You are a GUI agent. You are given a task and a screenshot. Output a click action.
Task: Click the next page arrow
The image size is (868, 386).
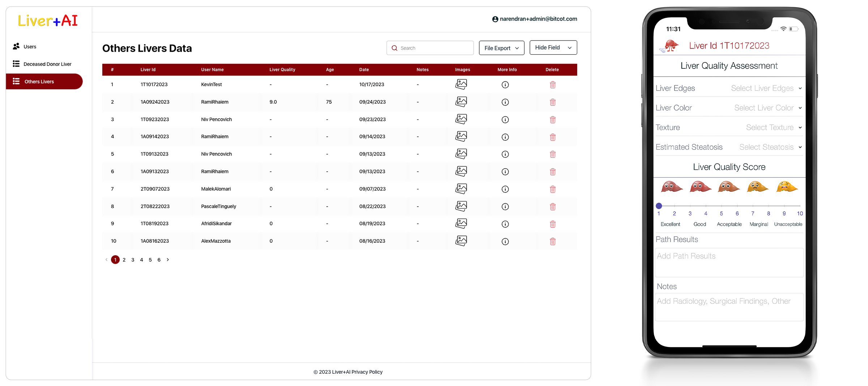point(167,259)
